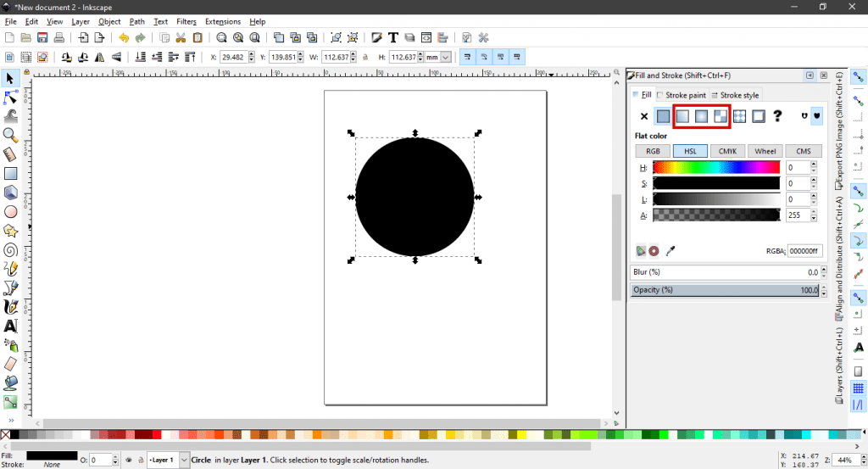
Task: Toggle the W/H lock ratio icon
Action: [364, 58]
